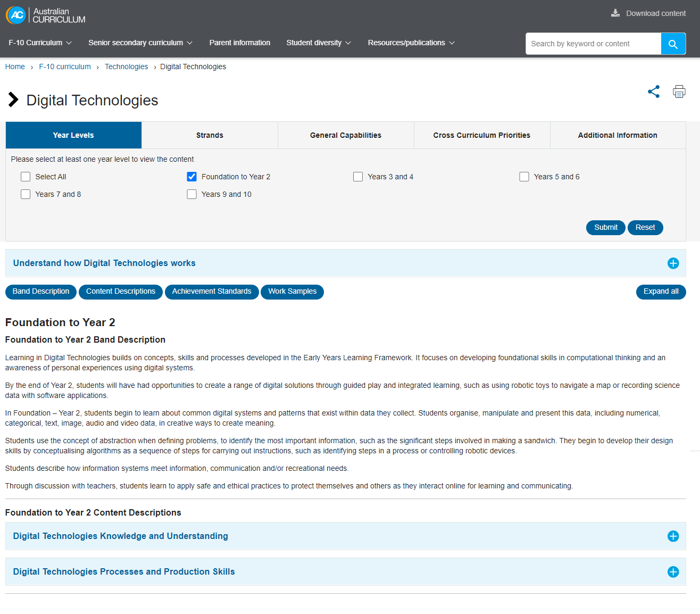Open the General Capabilities tab

(346, 135)
